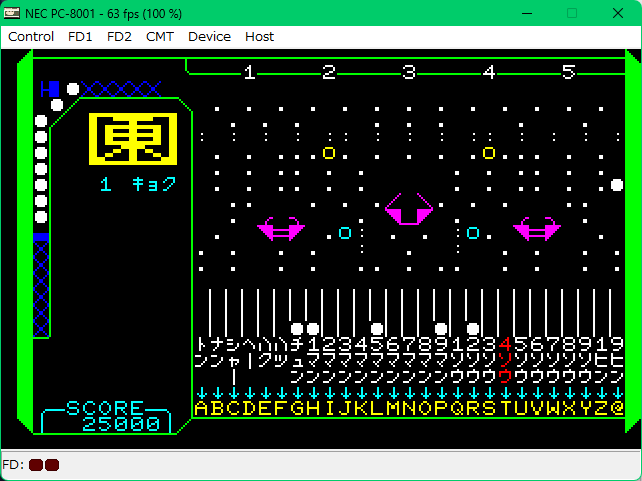Click the 1ソウ tile label above Q
This screenshot has width=642, height=481.
pos(457,360)
